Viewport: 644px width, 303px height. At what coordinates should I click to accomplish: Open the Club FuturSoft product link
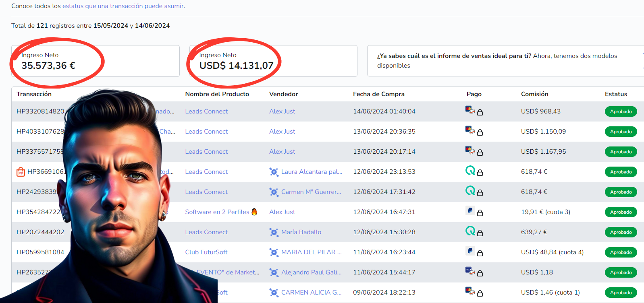(x=206, y=252)
